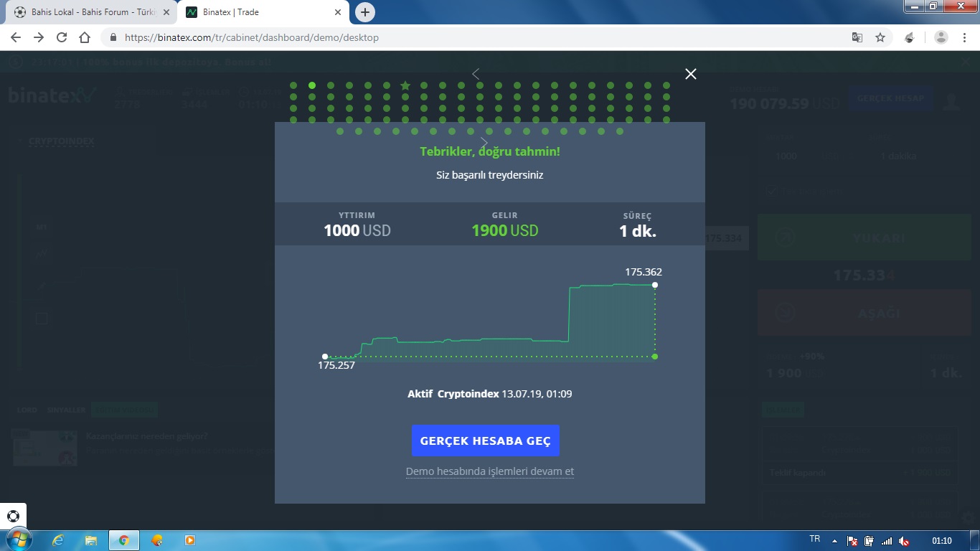The width and height of the screenshot is (980, 551).
Task: Click the star icon in the dot grid
Action: [x=405, y=85]
